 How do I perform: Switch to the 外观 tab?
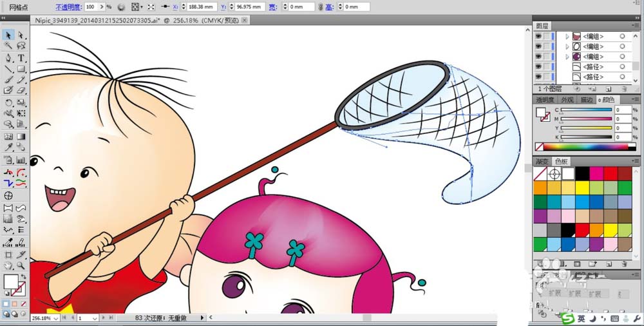(567, 99)
